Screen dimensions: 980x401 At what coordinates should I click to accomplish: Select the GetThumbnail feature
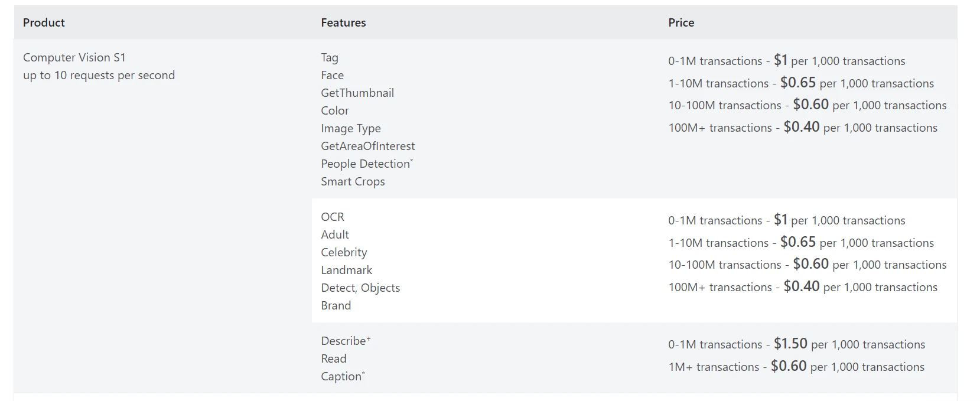[x=357, y=93]
